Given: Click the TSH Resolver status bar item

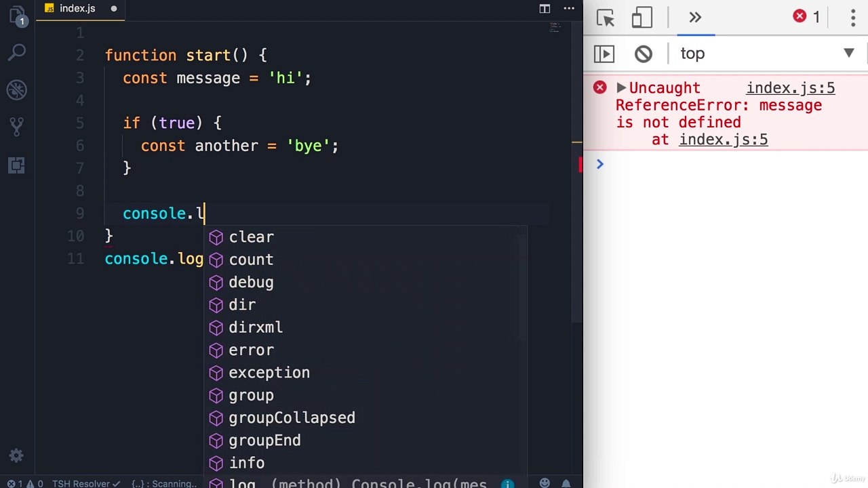Looking at the screenshot, I should click(87, 483).
